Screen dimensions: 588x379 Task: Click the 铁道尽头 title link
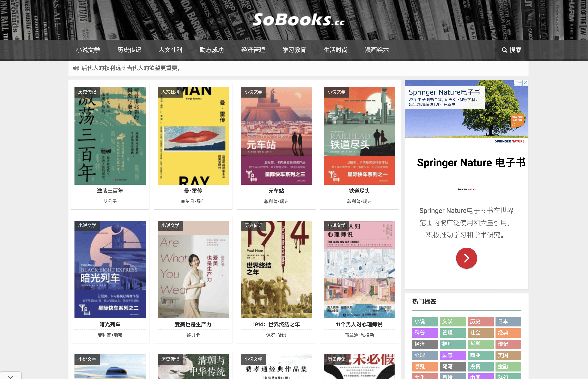click(359, 191)
